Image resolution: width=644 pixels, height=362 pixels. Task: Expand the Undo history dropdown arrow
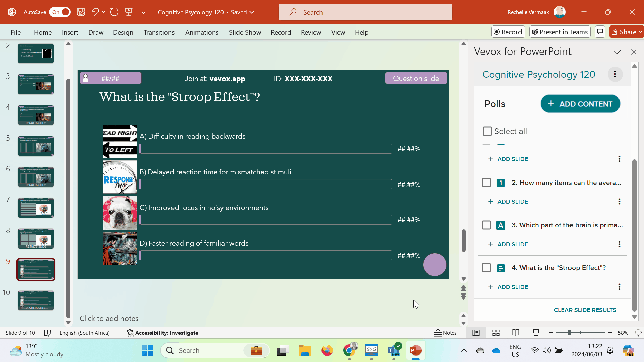[103, 12]
